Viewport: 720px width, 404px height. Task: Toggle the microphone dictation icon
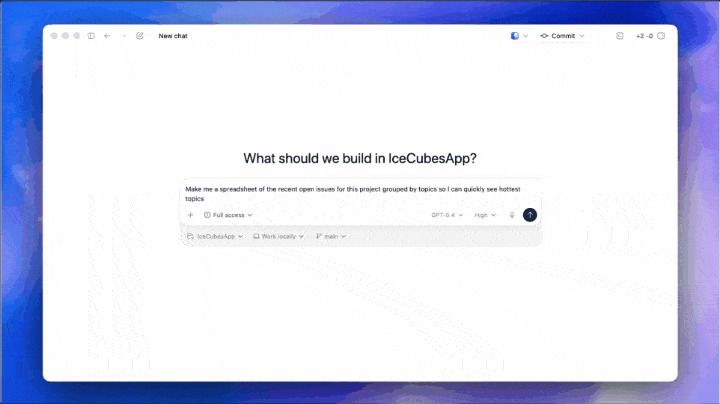click(512, 215)
